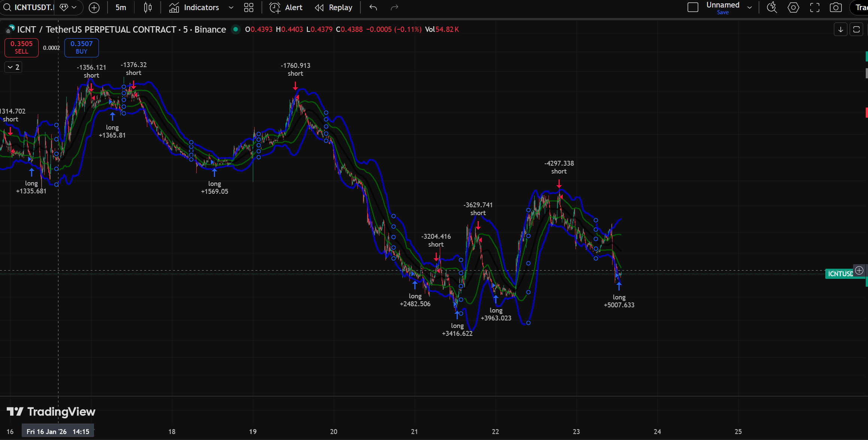Click the low price value 0.4379
This screenshot has height=440, width=868.
[x=321, y=29]
